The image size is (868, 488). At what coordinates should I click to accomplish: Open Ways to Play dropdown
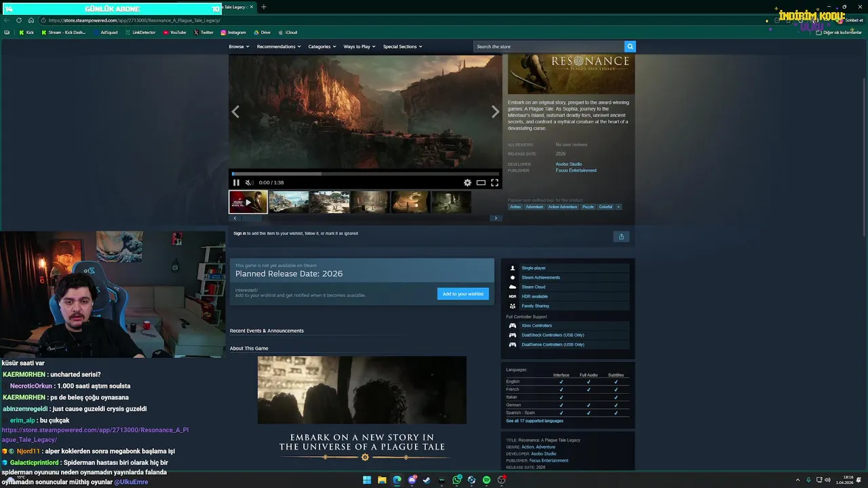[x=359, y=46]
